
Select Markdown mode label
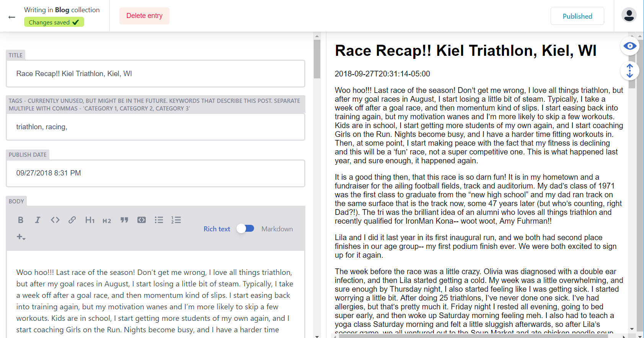click(x=277, y=229)
